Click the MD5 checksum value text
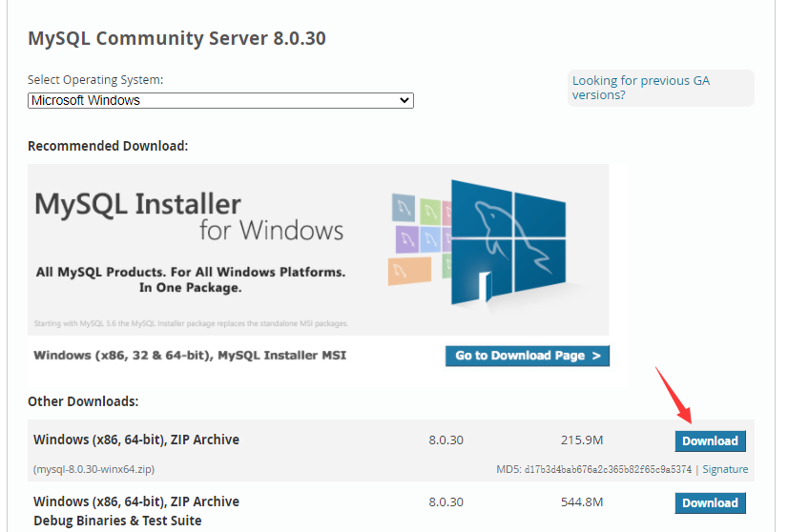This screenshot has width=788, height=532. tap(608, 469)
